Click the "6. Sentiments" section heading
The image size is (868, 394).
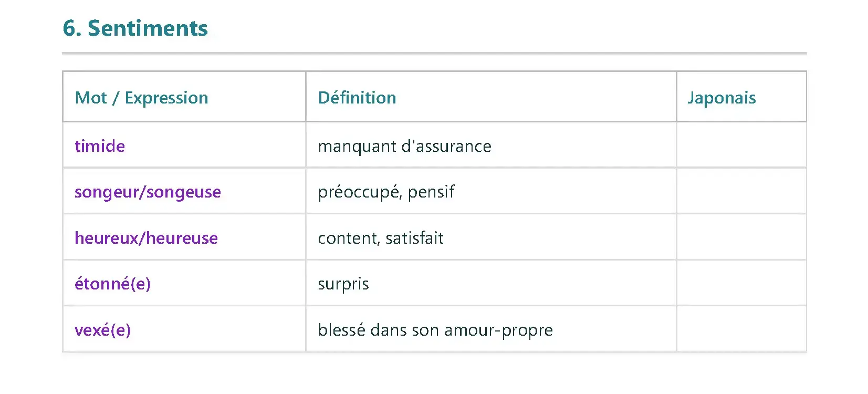tap(135, 28)
